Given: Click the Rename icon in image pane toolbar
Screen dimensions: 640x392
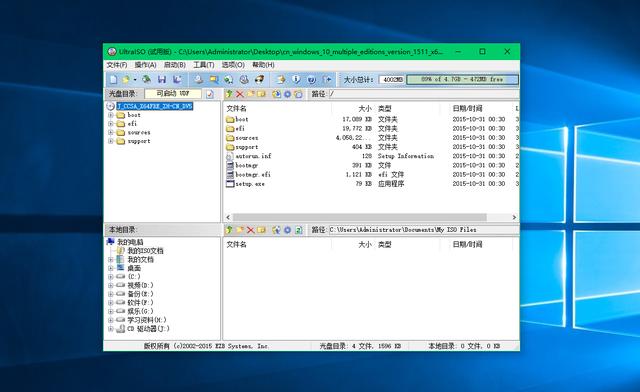Looking at the screenshot, I should [261, 94].
